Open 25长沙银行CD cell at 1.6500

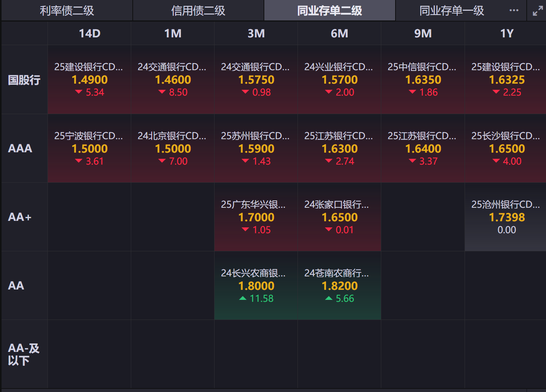(505, 148)
